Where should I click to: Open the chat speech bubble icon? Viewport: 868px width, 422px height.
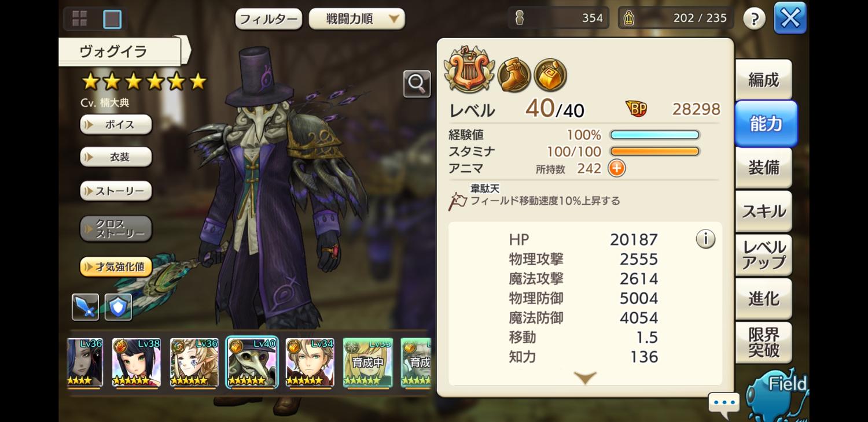tap(724, 403)
